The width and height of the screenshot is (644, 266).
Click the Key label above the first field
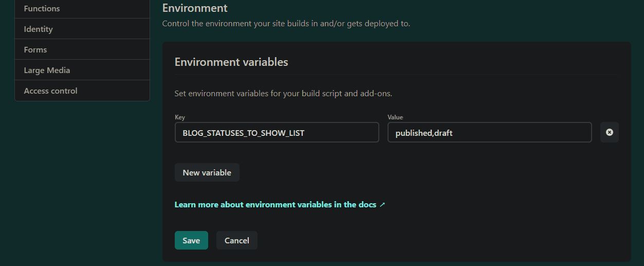point(180,117)
